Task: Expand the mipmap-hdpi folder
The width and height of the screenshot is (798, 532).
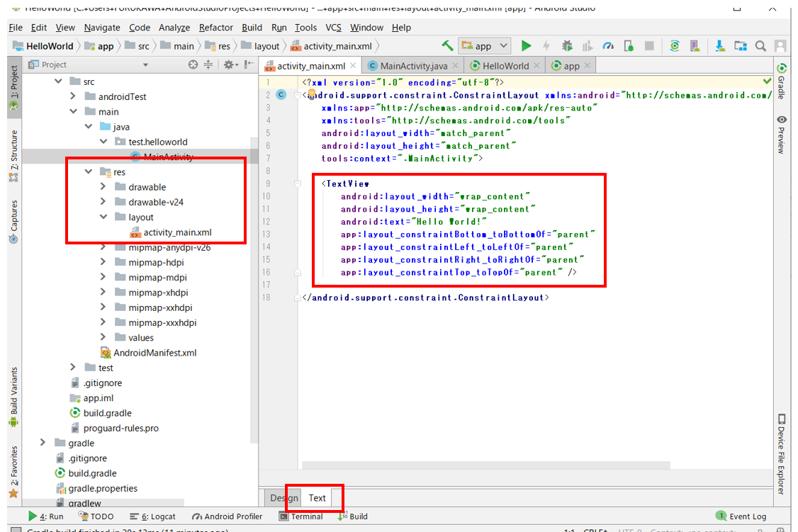Action: click(103, 262)
